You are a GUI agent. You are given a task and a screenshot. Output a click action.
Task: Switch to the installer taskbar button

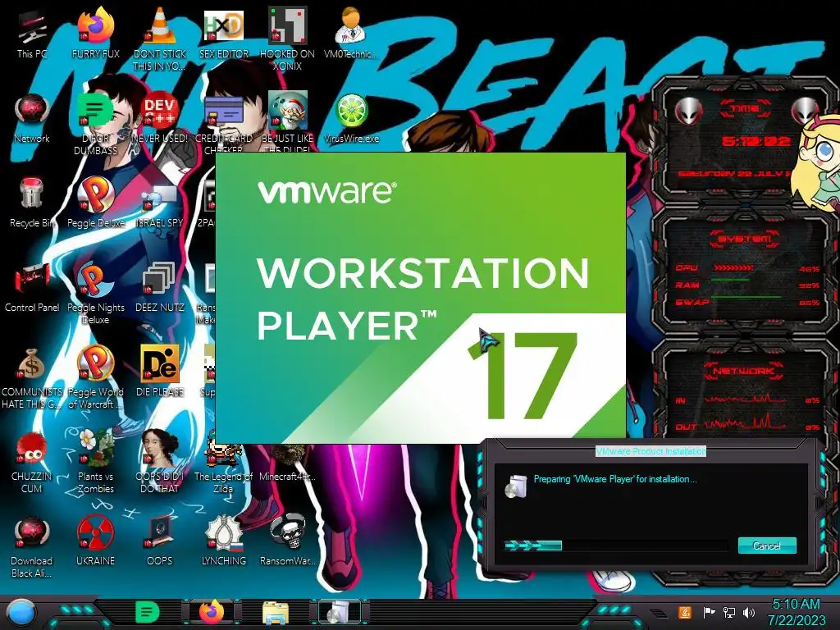(340, 612)
